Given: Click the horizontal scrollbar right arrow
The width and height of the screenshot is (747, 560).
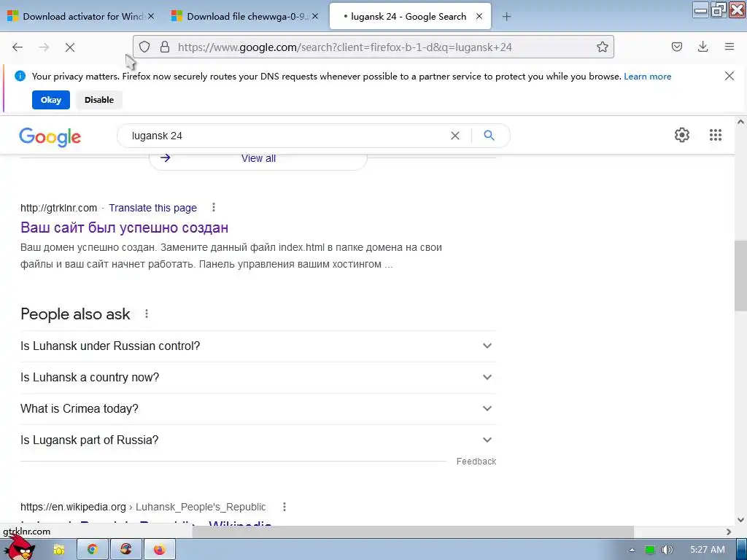Looking at the screenshot, I should tap(729, 532).
